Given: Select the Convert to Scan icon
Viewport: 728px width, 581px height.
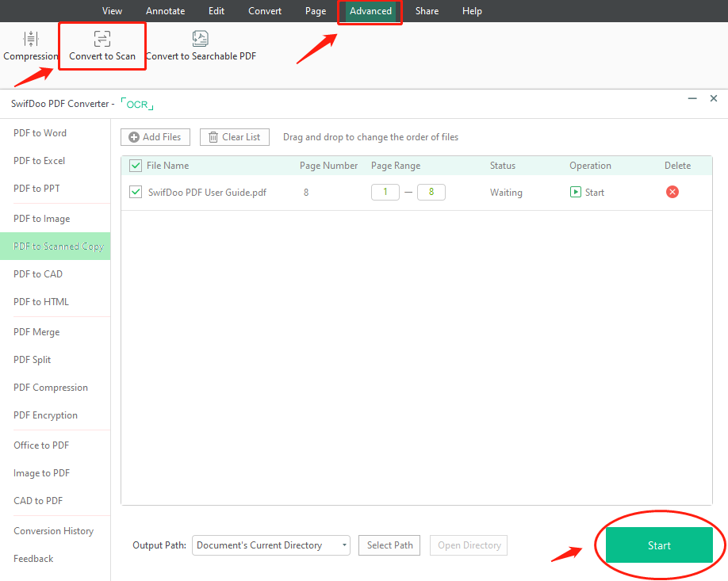Looking at the screenshot, I should tap(102, 39).
